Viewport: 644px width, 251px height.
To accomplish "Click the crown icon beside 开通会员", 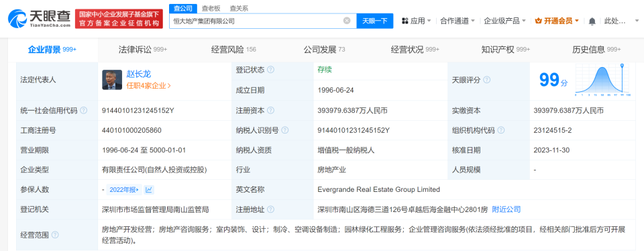I will (539, 21).
